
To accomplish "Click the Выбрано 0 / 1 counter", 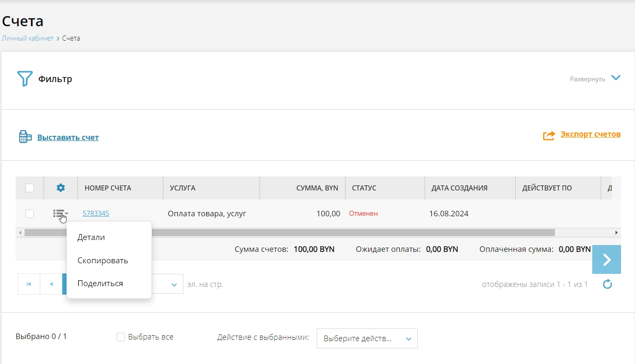I will click(x=41, y=336).
